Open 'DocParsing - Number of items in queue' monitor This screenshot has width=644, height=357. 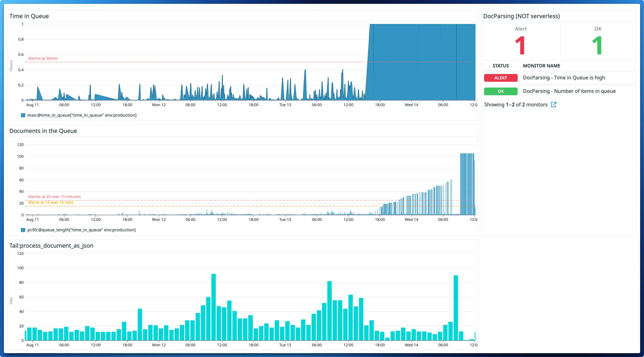pos(569,91)
